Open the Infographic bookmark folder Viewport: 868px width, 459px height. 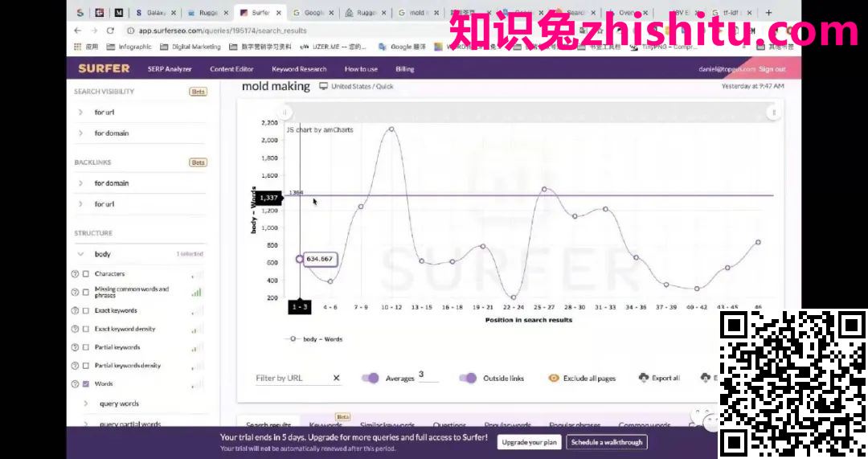pyautogui.click(x=129, y=47)
